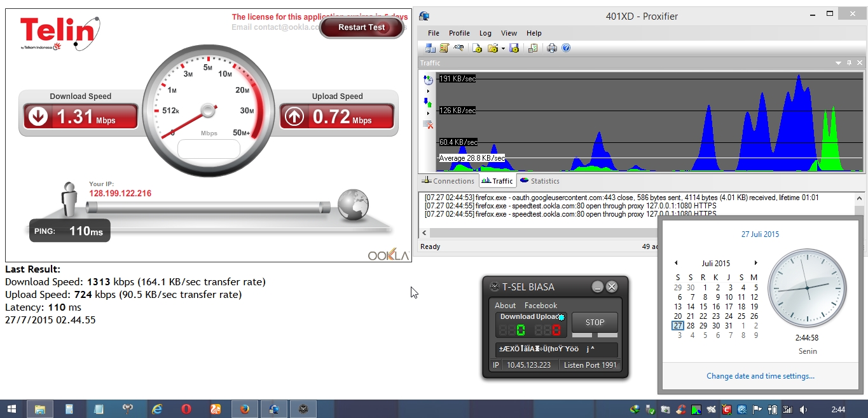
Task: Expand arrow below the download/upload arrows icon
Action: (x=428, y=114)
